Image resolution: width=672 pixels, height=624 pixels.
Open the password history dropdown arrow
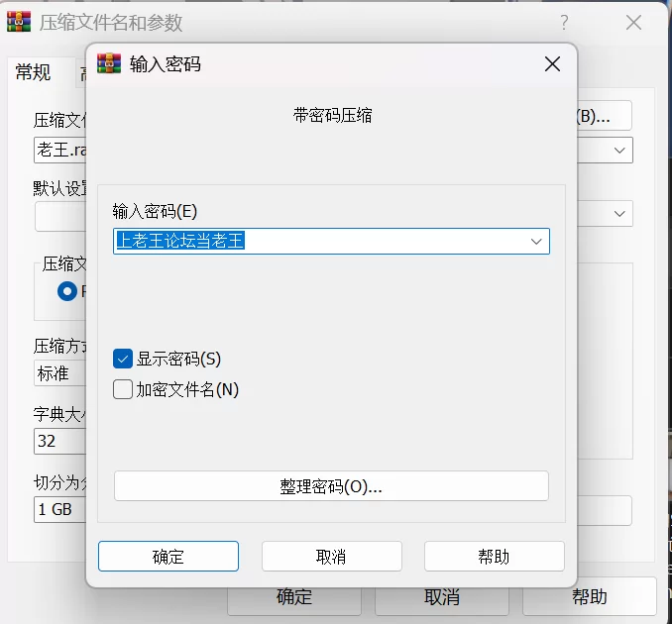(x=536, y=242)
